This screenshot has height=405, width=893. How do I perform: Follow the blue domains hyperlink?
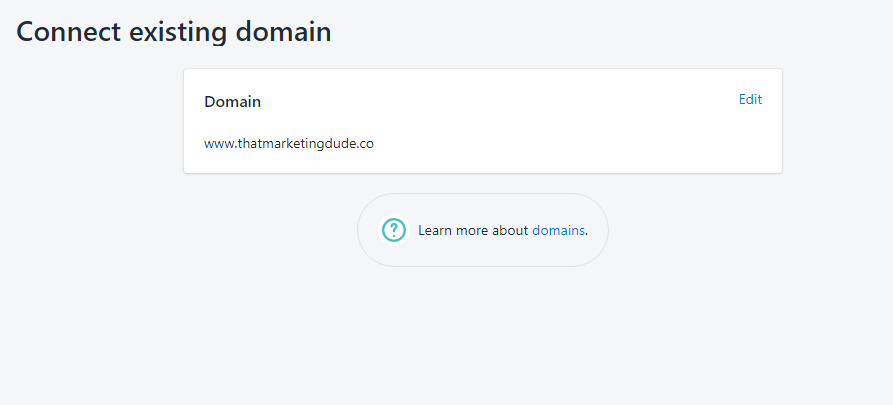[558, 230]
